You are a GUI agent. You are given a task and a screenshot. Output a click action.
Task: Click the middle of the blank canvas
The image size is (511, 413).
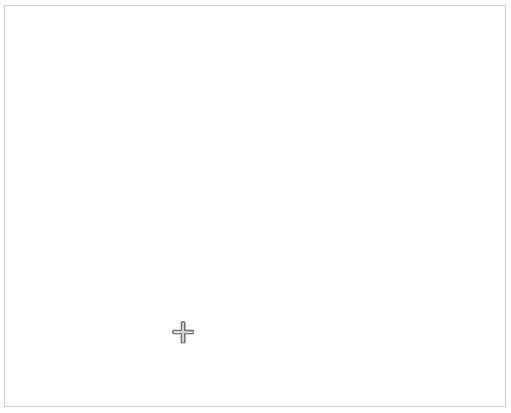[255, 206]
